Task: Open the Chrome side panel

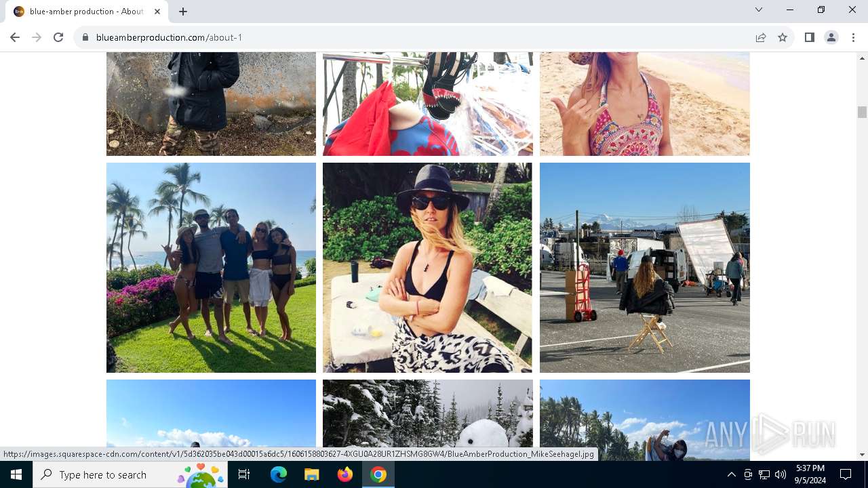Action: pyautogui.click(x=810, y=37)
